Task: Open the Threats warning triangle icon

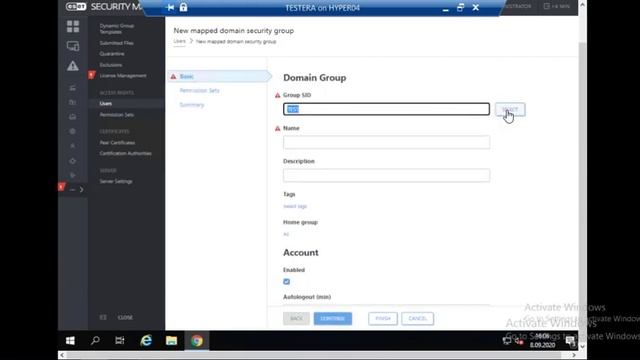Action: click(73, 66)
